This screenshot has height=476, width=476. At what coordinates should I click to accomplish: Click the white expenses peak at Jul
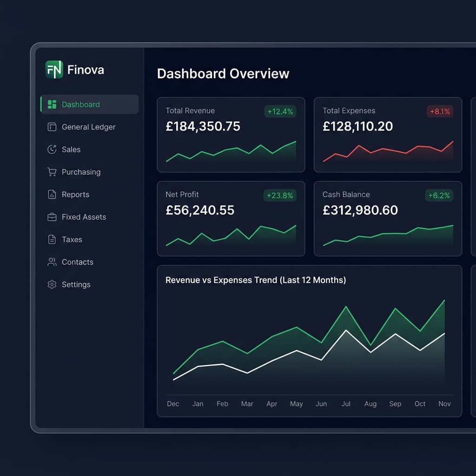tap(346, 331)
